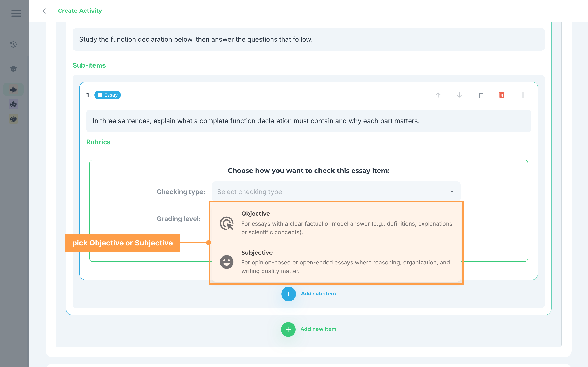
Task: Edit the item instruction text field
Action: (x=308, y=39)
